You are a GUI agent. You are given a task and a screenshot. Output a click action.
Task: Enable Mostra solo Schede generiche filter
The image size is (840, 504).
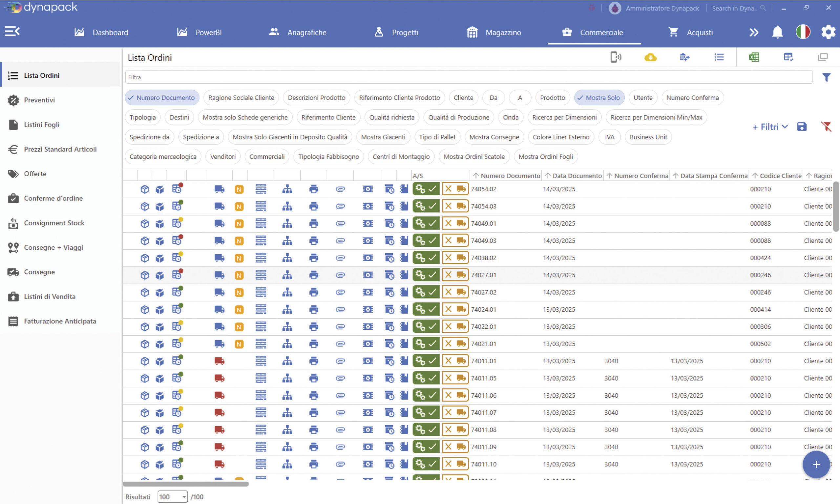pyautogui.click(x=245, y=117)
